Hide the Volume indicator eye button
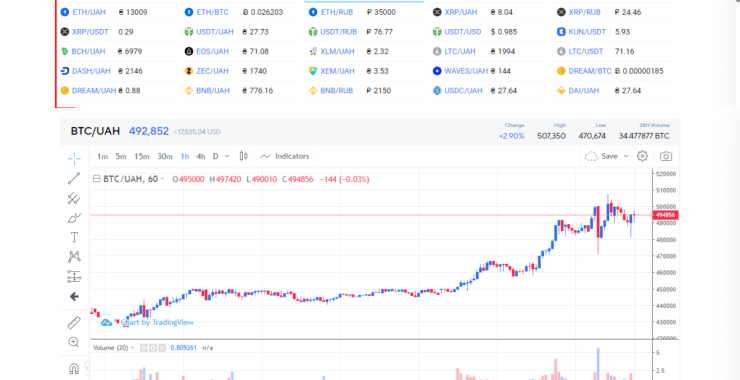 pos(143,348)
